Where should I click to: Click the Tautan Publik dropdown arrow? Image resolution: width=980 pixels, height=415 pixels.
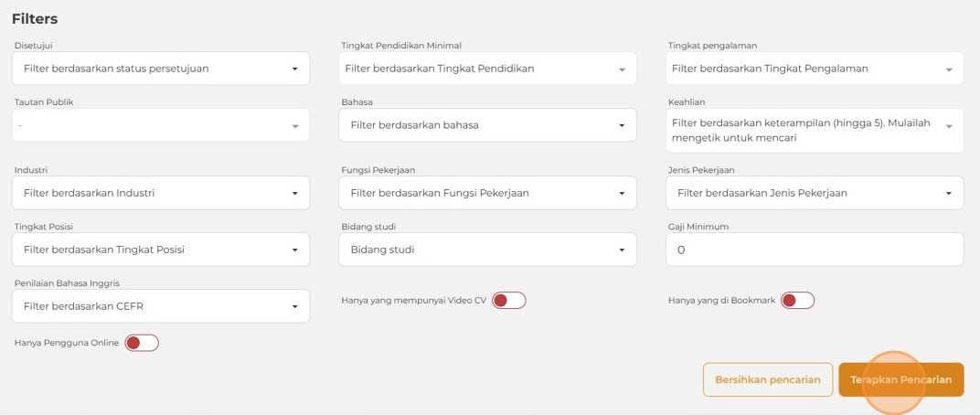294,126
